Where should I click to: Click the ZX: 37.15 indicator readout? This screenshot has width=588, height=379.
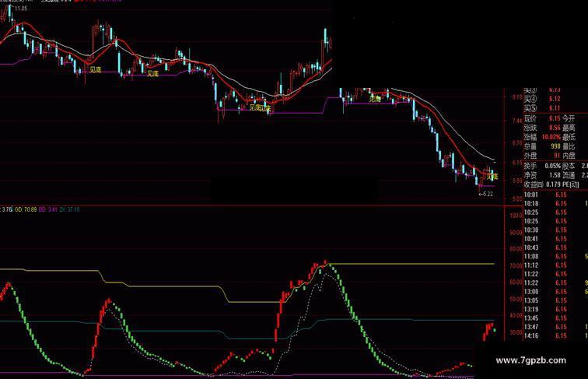[70, 210]
